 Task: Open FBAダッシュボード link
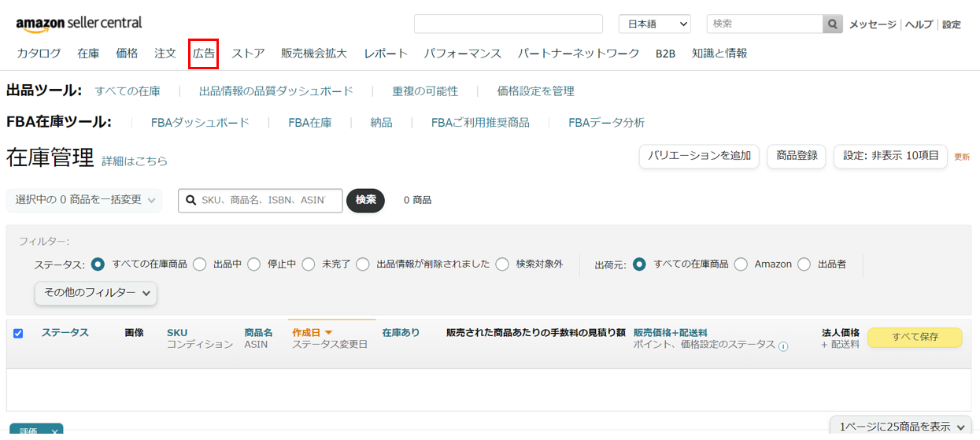[x=200, y=123]
